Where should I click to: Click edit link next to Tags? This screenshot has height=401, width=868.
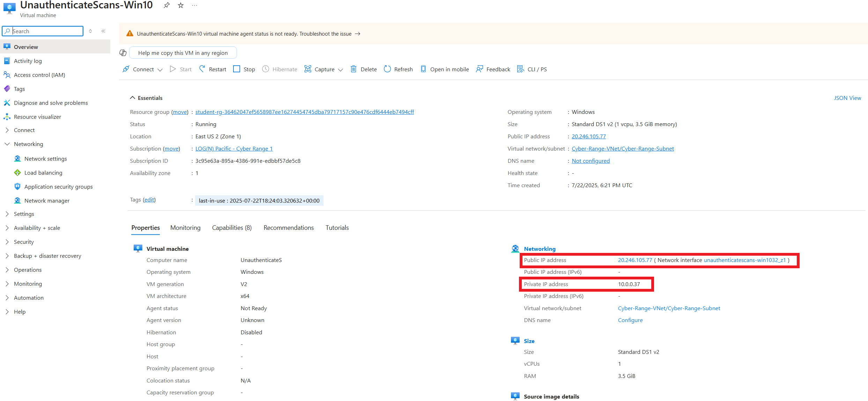(149, 199)
